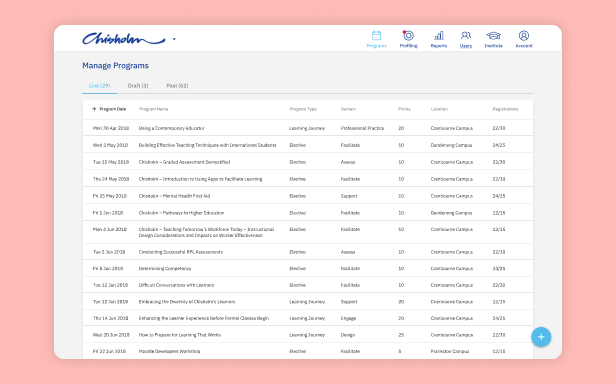Click 'Dandenong Campus' in the Wed 2 May row
This screenshot has height=384, width=616.
point(451,145)
